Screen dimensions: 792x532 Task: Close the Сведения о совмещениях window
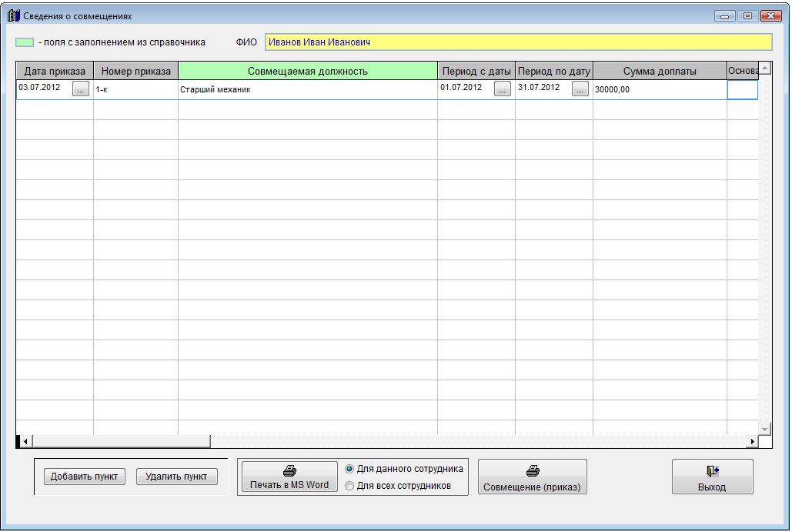(x=771, y=16)
